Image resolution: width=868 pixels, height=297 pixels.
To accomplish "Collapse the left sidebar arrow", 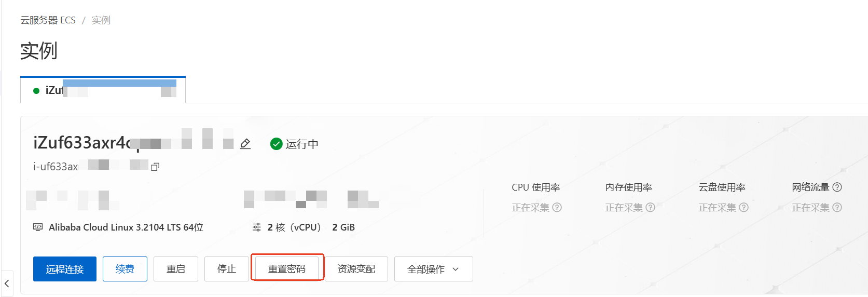I will (7, 283).
